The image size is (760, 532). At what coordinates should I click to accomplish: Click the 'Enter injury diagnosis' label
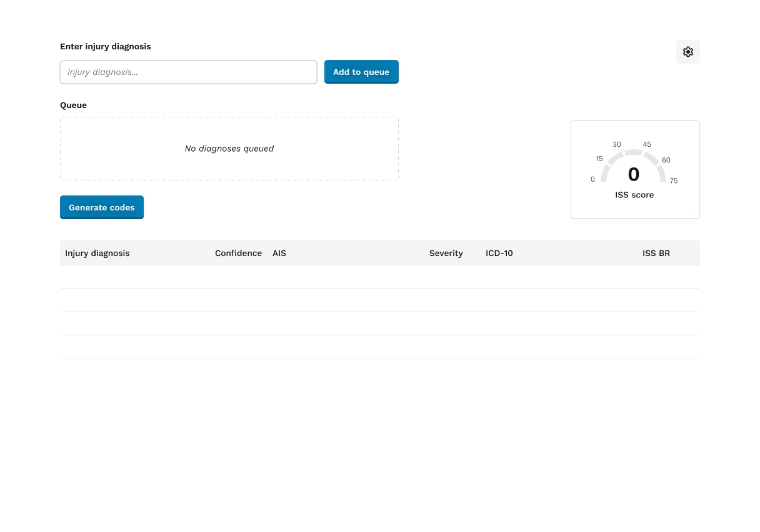pyautogui.click(x=105, y=46)
